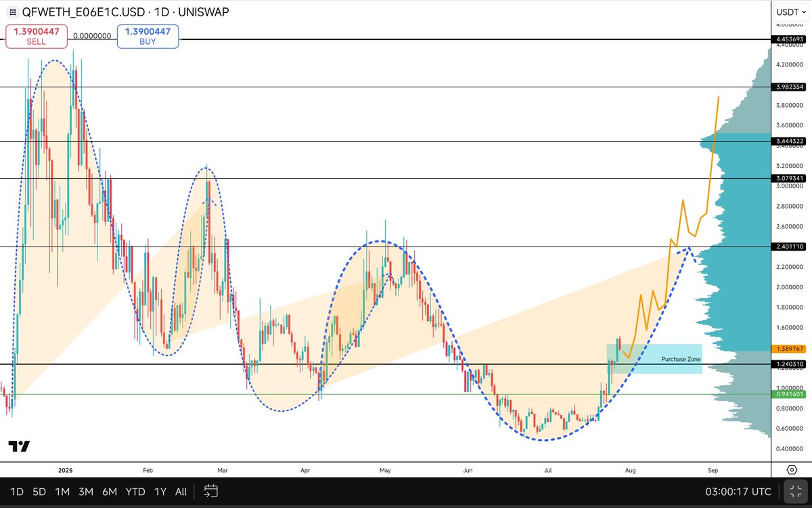This screenshot has width=812, height=508.
Task: Select the Purchase Zone rectangle label
Action: pyautogui.click(x=681, y=360)
